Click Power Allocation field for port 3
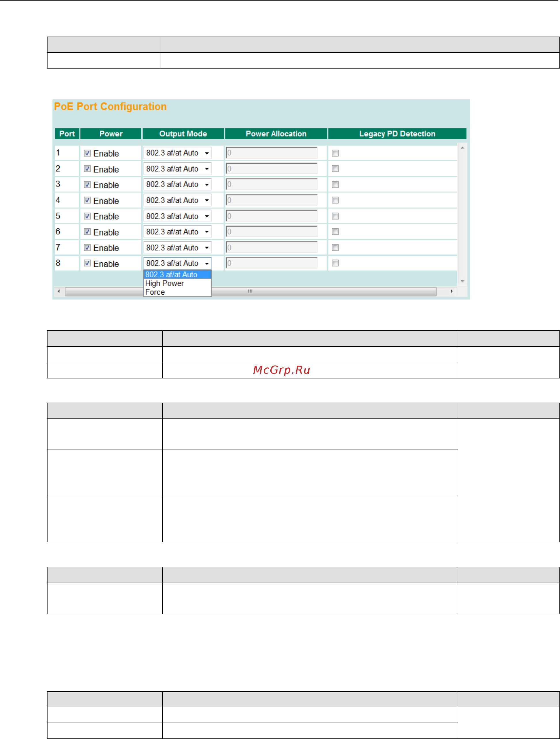The image size is (560, 739). point(272,184)
